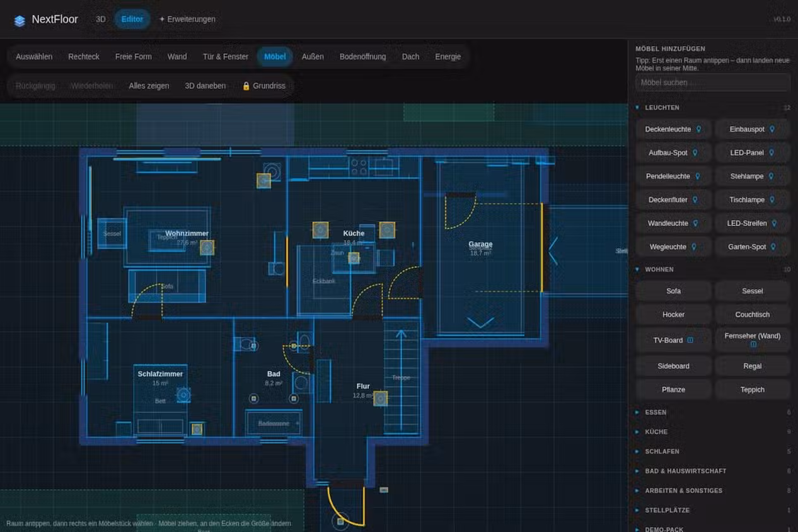Add an LED-Panel light

coord(752,153)
